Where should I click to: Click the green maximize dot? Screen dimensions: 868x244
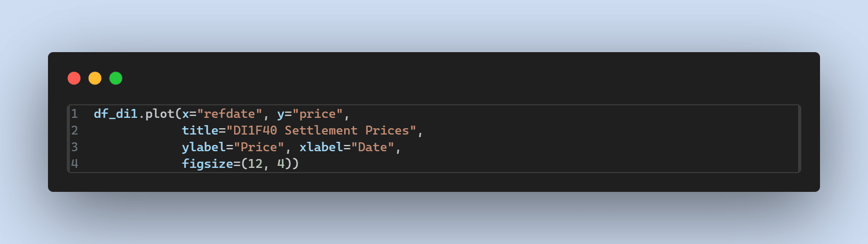click(x=116, y=78)
